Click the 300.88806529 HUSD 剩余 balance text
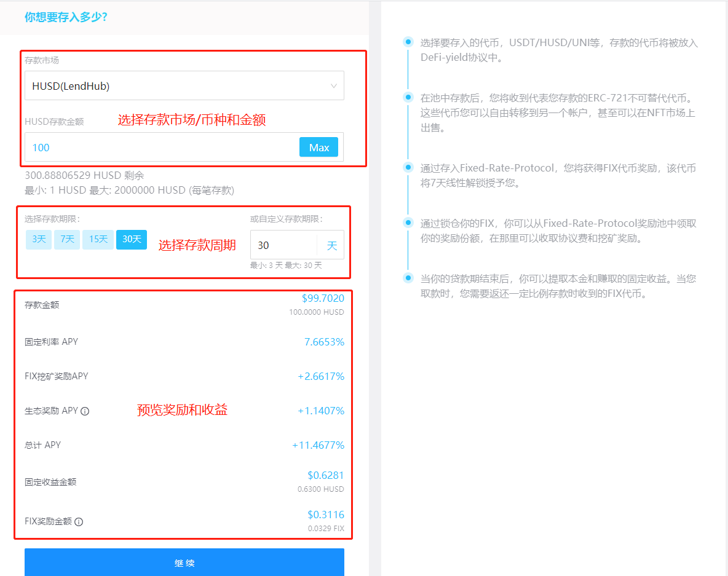 click(x=84, y=175)
